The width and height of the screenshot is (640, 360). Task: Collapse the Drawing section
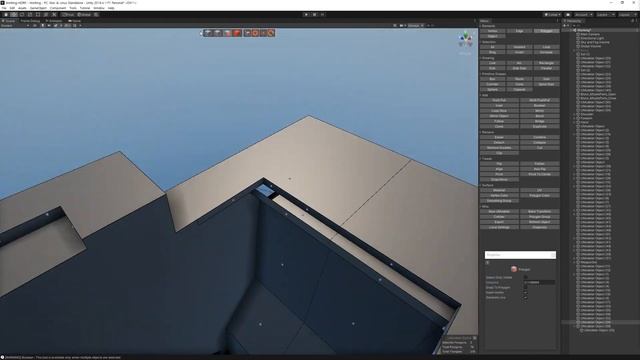click(487, 58)
